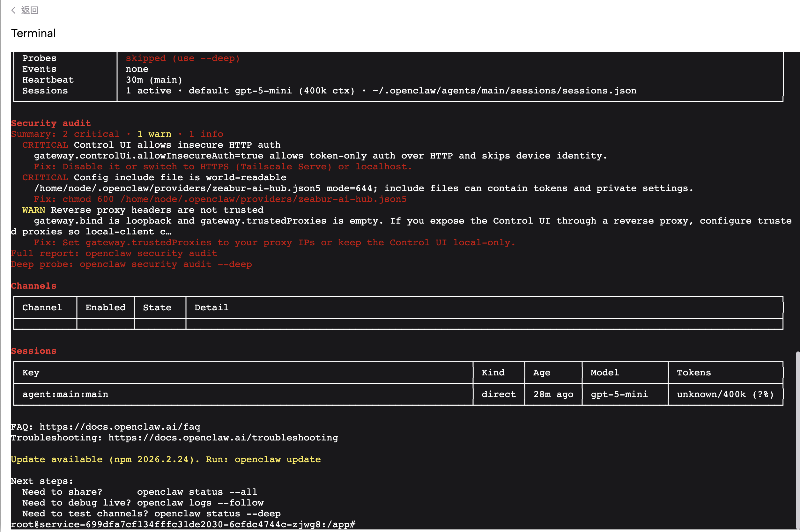Click the '1 active · default gpt-5-mini' sessions value
The height and width of the screenshot is (532, 800).
381,91
